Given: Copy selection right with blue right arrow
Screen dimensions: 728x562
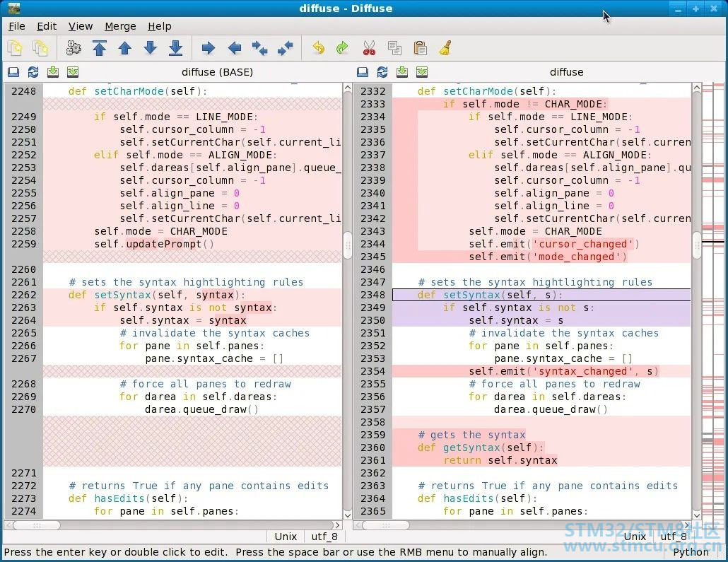Looking at the screenshot, I should coord(209,48).
